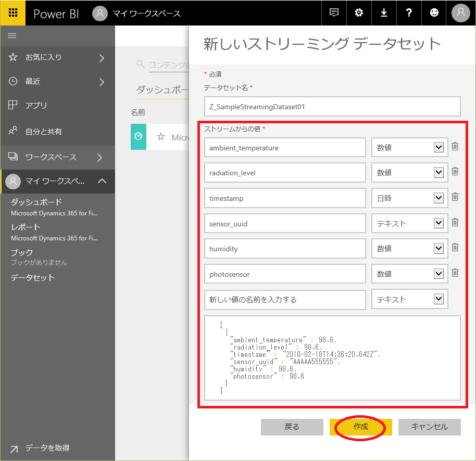Open テキスト type dropdown for sensor_uuid

pos(409,223)
